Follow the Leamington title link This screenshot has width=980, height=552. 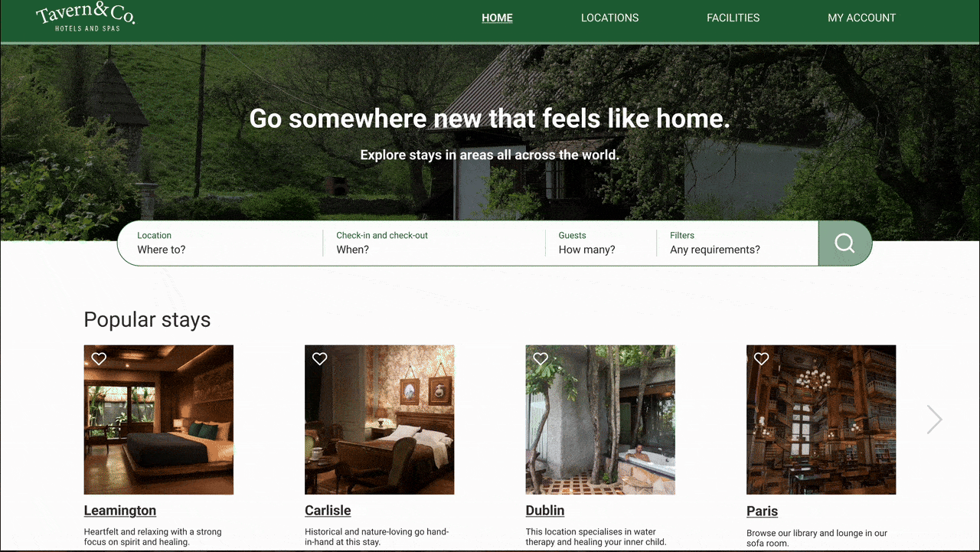(x=120, y=511)
